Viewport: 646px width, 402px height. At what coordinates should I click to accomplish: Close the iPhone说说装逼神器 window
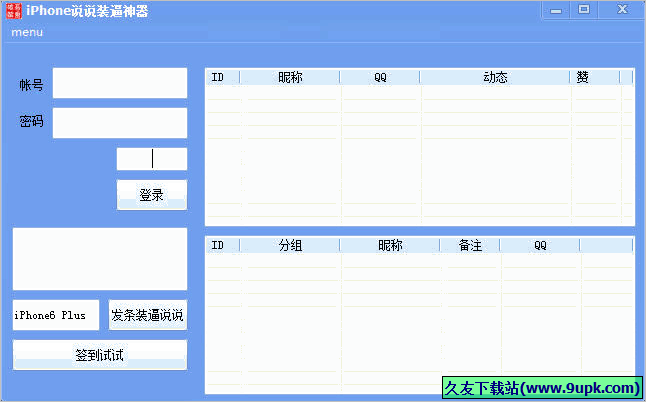click(x=622, y=10)
